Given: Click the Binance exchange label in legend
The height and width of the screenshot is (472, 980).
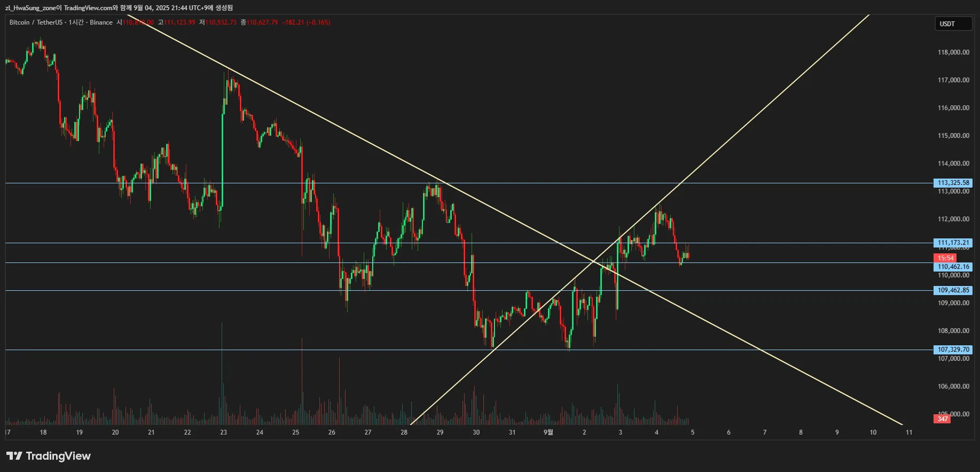Looking at the screenshot, I should (x=101, y=22).
